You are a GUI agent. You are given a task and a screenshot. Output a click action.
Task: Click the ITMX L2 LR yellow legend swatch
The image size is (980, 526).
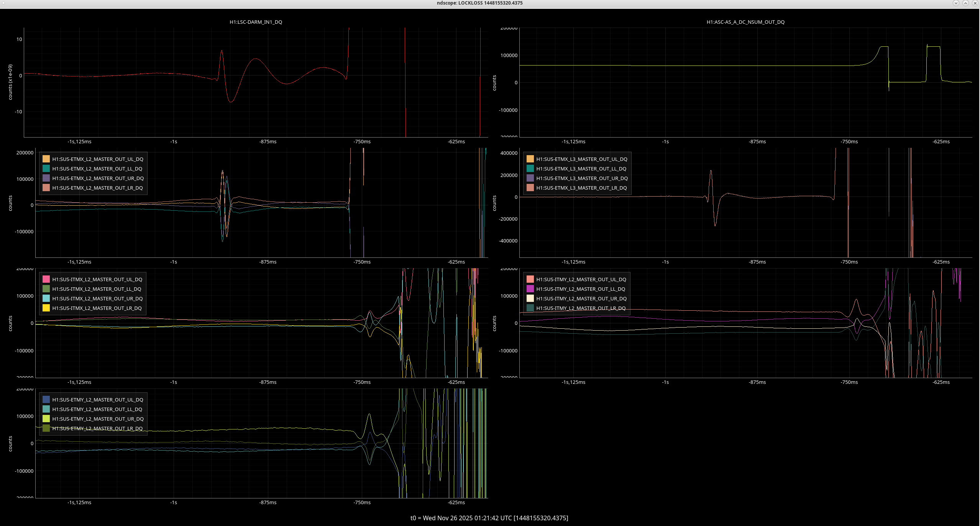click(x=46, y=308)
